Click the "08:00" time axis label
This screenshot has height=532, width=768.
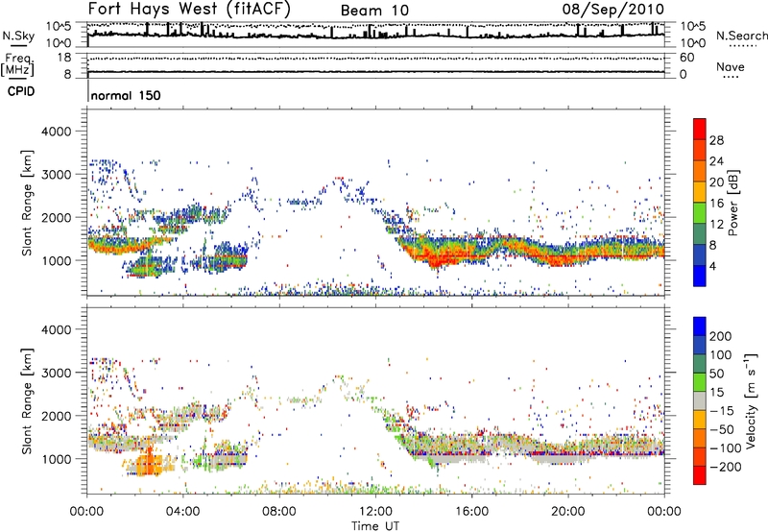click(x=279, y=512)
